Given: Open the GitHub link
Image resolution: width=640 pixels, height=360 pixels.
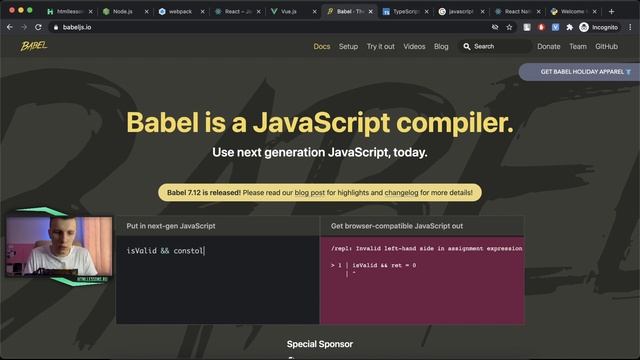Looking at the screenshot, I should click(x=606, y=47).
